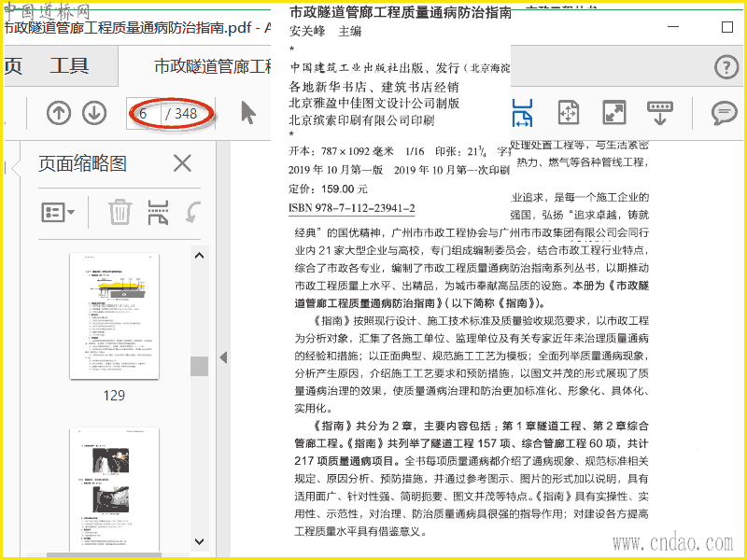The image size is (747, 560).
Task: Maximize the PDF reader window
Action: (x=727, y=27)
